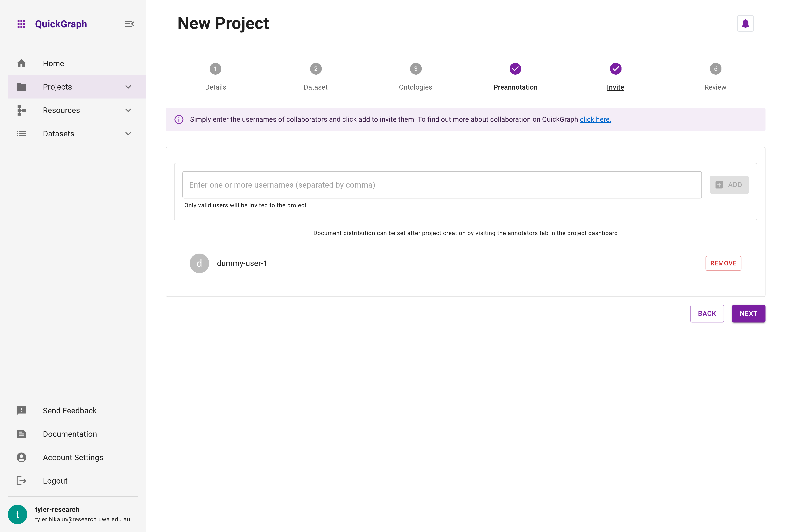Click the Projects folder icon
The image size is (785, 532).
point(22,87)
